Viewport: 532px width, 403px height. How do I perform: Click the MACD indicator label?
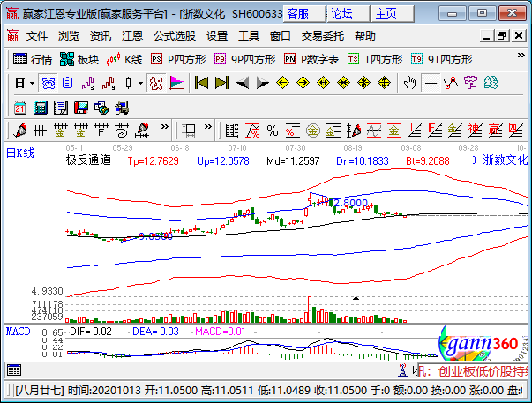18,332
